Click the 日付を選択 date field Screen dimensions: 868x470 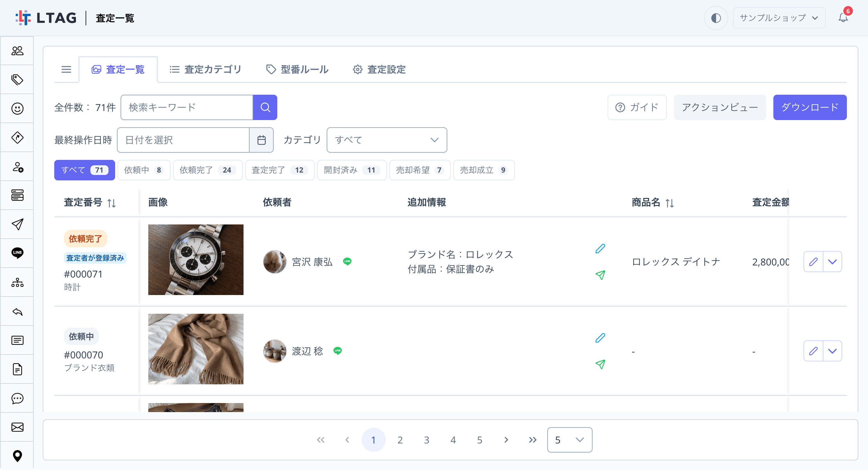[183, 140]
